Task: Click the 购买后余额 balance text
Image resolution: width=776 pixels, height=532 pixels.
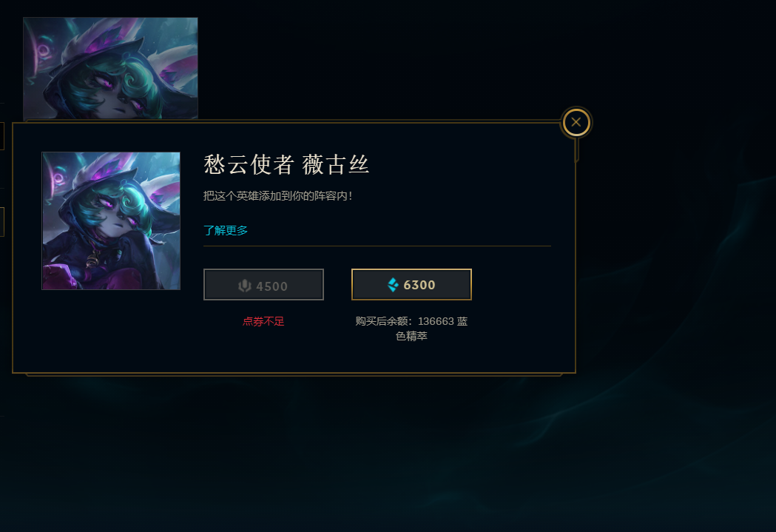Action: [x=383, y=321]
